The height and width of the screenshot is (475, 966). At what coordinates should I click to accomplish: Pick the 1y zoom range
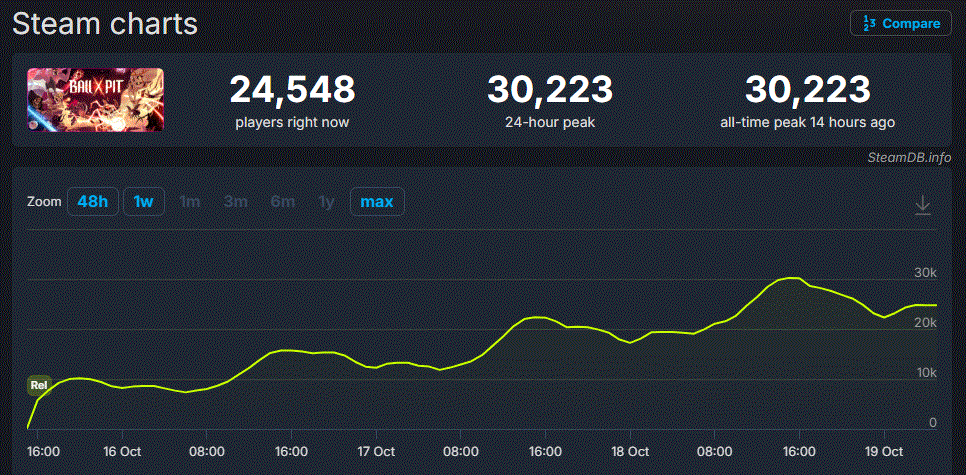[326, 202]
